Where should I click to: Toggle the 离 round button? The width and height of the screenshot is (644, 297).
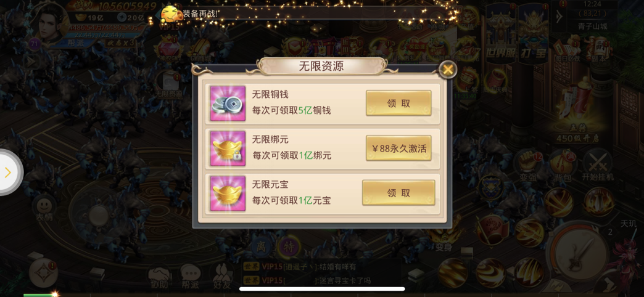coord(261,247)
